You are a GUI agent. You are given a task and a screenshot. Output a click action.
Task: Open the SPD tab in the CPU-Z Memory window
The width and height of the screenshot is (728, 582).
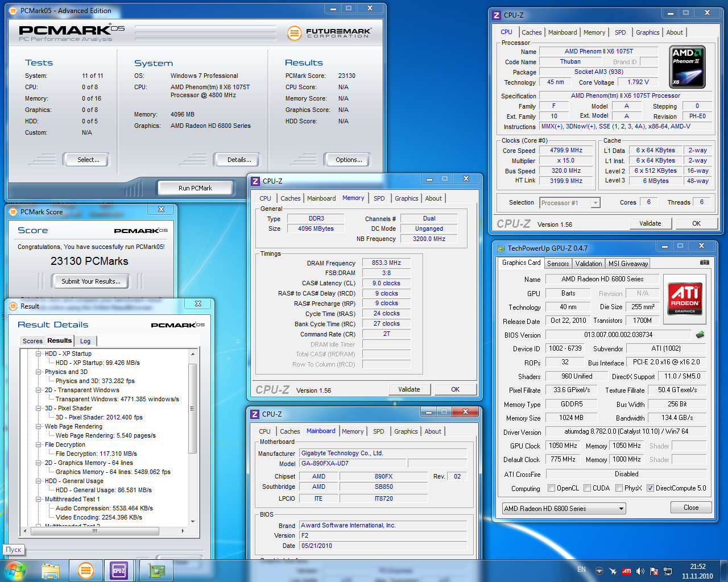tap(379, 198)
